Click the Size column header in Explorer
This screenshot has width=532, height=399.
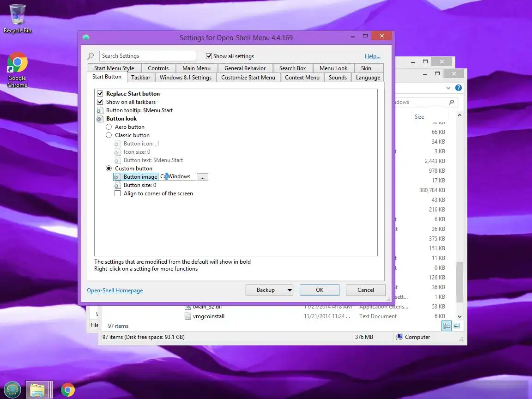tap(419, 117)
